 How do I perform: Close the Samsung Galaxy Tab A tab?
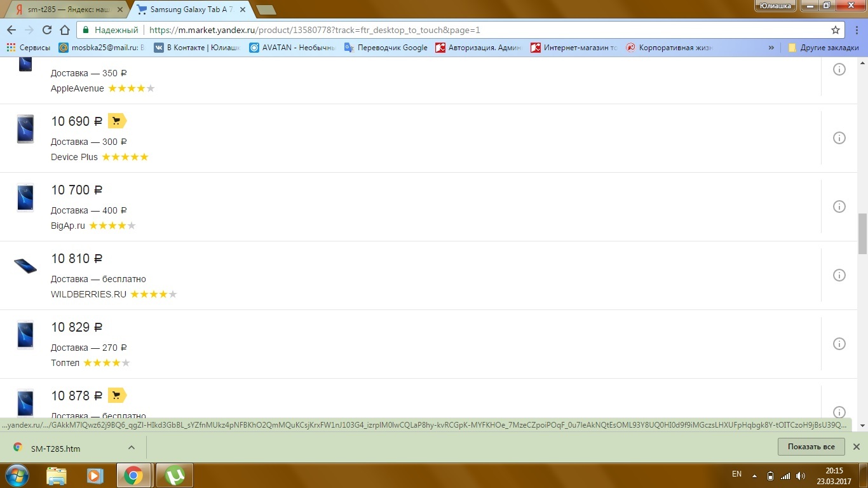[x=242, y=10]
